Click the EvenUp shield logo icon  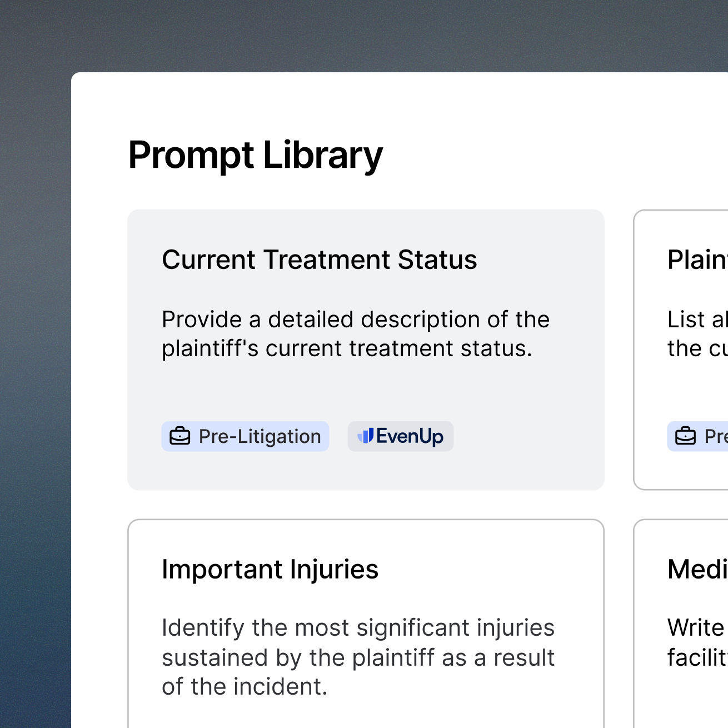365,436
